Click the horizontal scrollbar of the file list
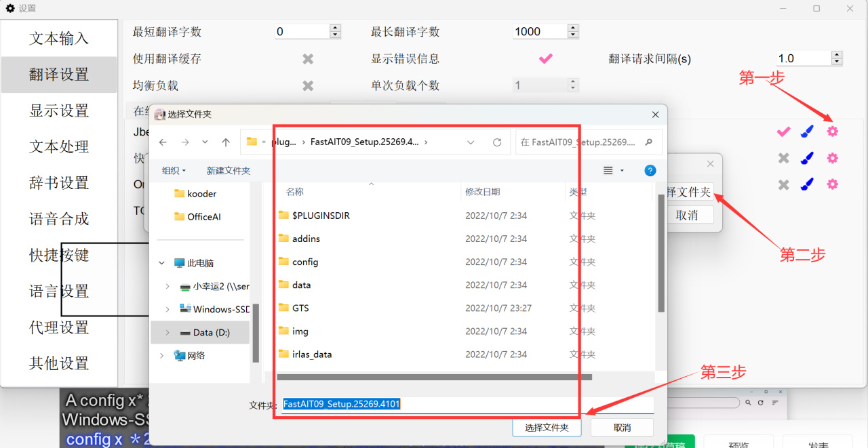The width and height of the screenshot is (868, 448). (x=435, y=377)
